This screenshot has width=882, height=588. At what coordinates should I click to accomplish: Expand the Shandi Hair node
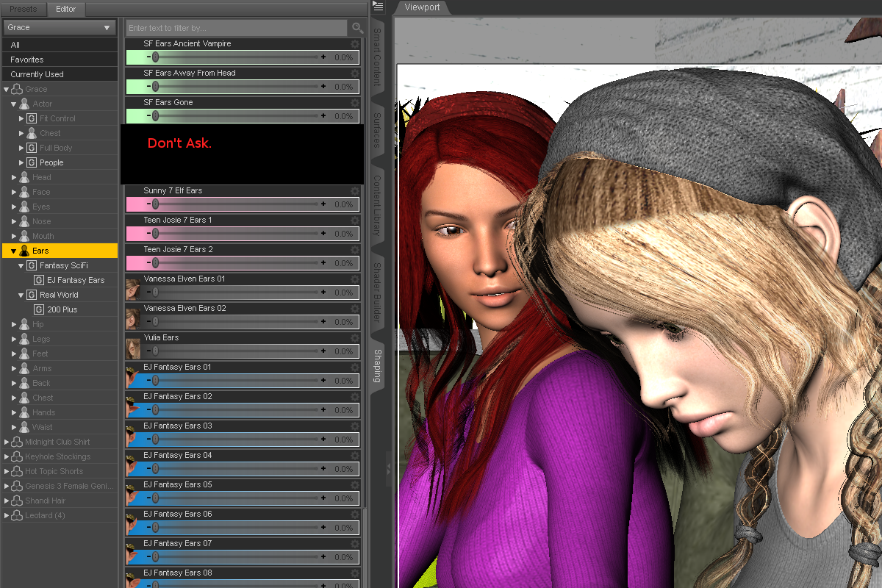[x=7, y=501]
